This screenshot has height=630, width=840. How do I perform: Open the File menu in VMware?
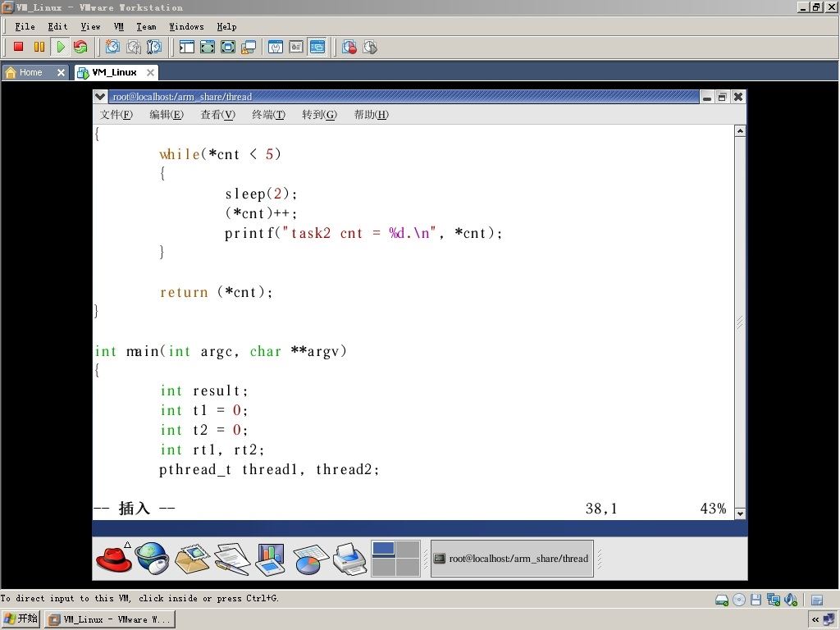[25, 26]
